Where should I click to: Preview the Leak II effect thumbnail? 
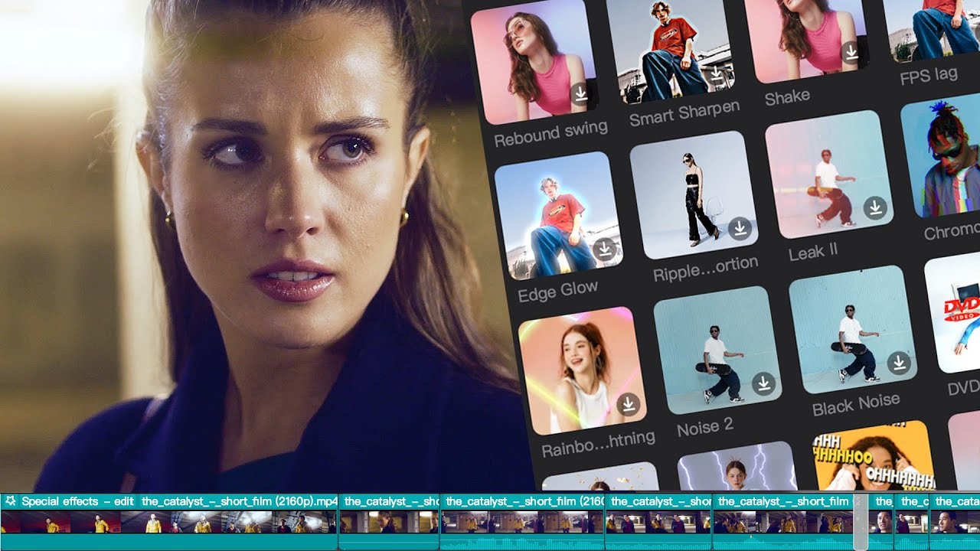coord(829,174)
